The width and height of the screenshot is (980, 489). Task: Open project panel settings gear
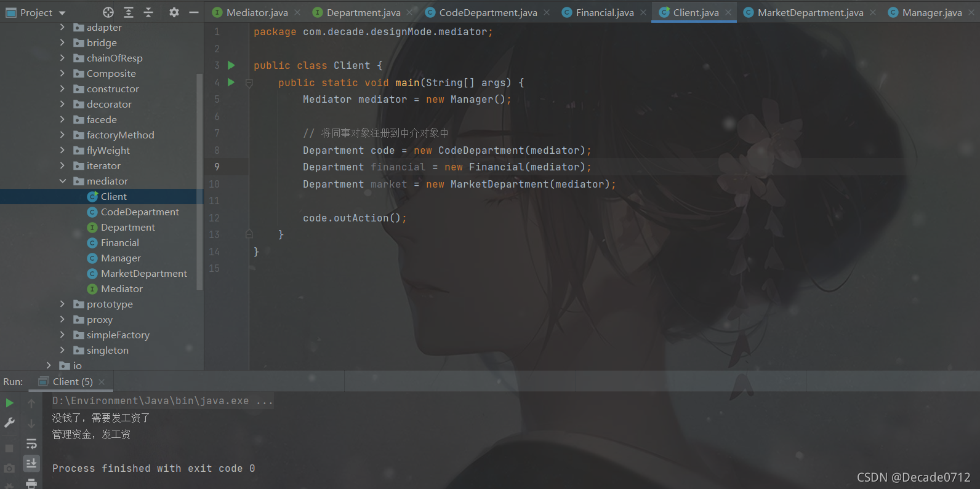[174, 12]
